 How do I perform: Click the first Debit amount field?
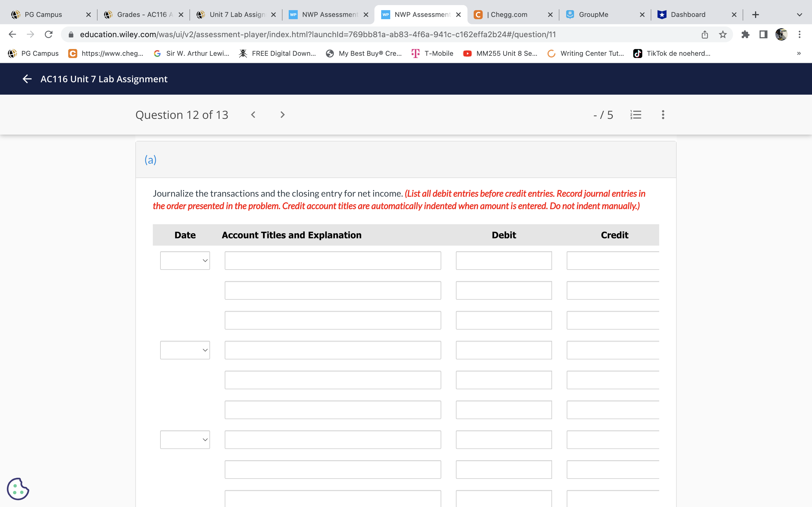click(504, 260)
